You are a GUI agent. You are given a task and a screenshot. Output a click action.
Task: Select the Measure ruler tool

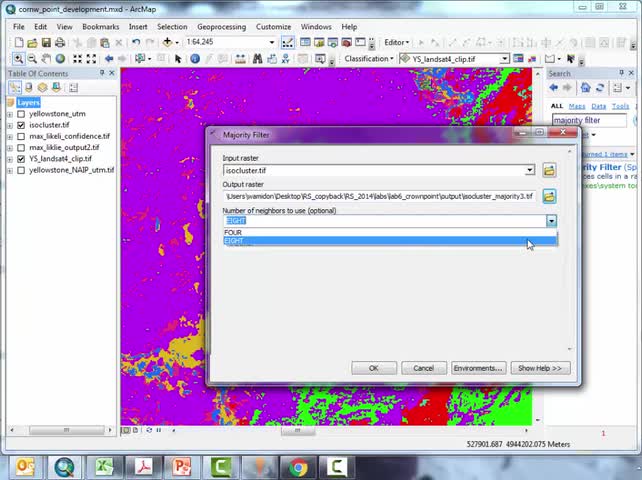click(240, 59)
